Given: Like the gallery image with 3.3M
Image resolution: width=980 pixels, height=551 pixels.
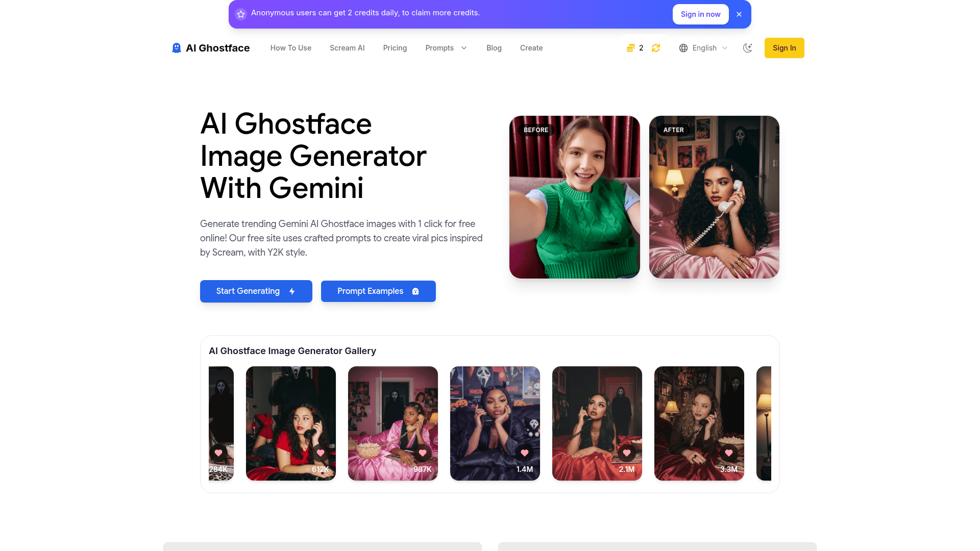Looking at the screenshot, I should [729, 453].
